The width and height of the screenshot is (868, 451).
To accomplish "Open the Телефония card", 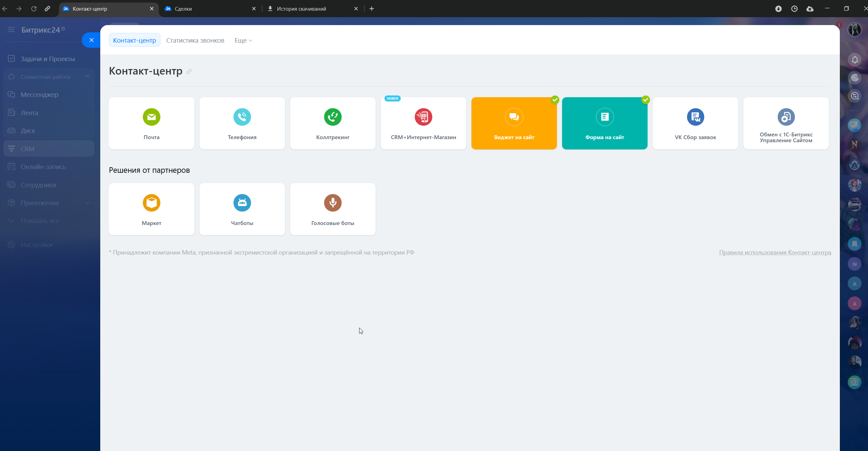I will (x=242, y=123).
